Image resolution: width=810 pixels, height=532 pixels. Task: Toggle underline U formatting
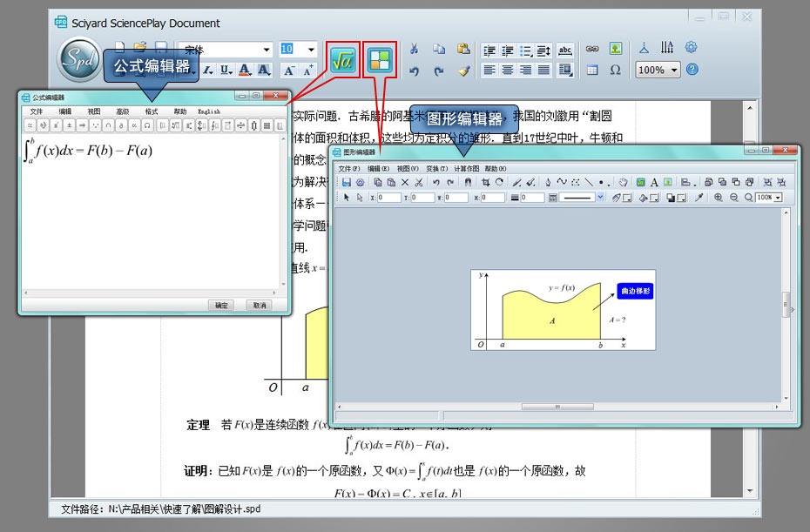click(226, 70)
